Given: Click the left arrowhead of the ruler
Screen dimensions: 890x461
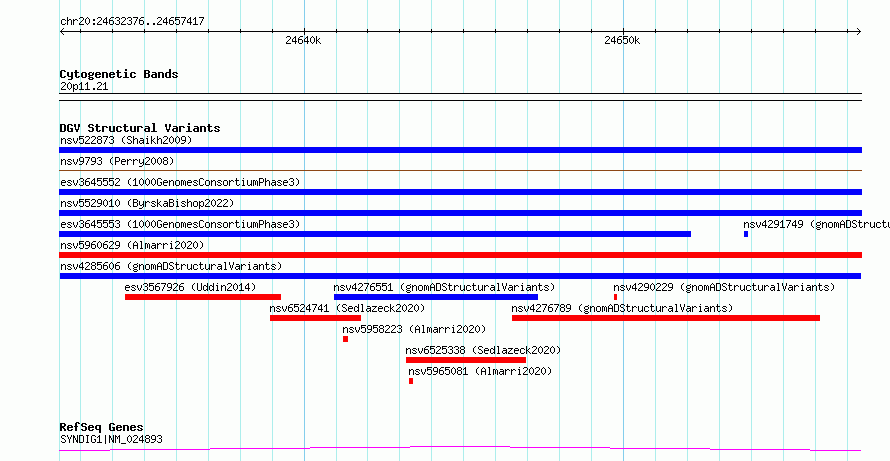Looking at the screenshot, I should point(62,32).
